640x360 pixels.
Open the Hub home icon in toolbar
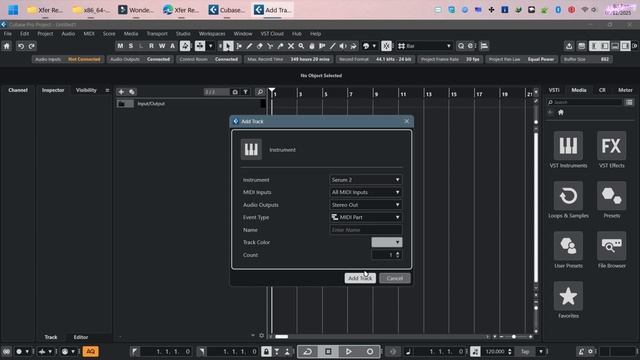tap(7, 46)
